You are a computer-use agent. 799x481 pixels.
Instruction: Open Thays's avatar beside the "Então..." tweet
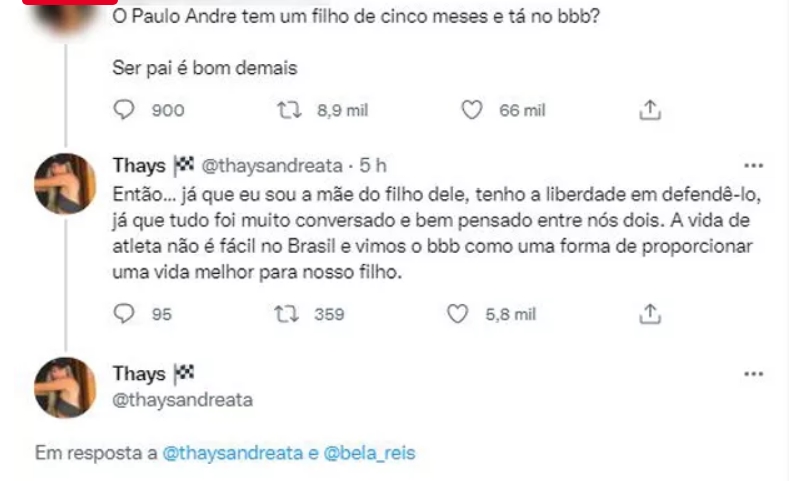[66, 183]
